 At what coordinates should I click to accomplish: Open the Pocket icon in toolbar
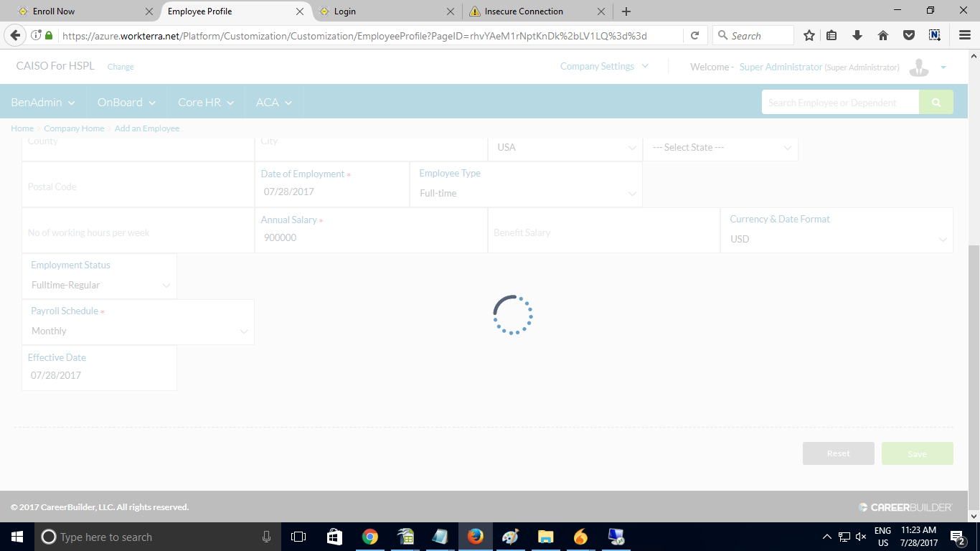[x=908, y=36]
